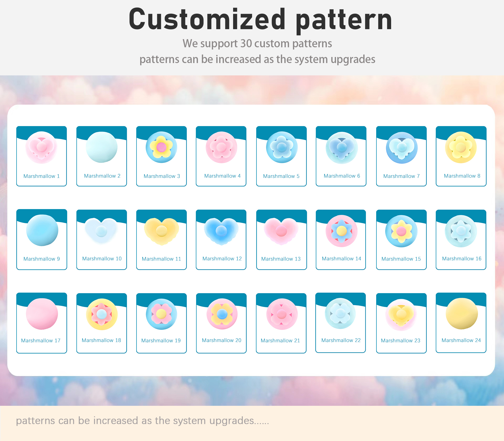Select the Marshmallow 12 blue heart icon
Viewport: 504px width, 441px height.
pos(221,231)
